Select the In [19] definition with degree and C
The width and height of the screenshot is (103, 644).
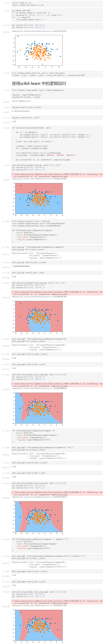pyautogui.click(x=57, y=436)
